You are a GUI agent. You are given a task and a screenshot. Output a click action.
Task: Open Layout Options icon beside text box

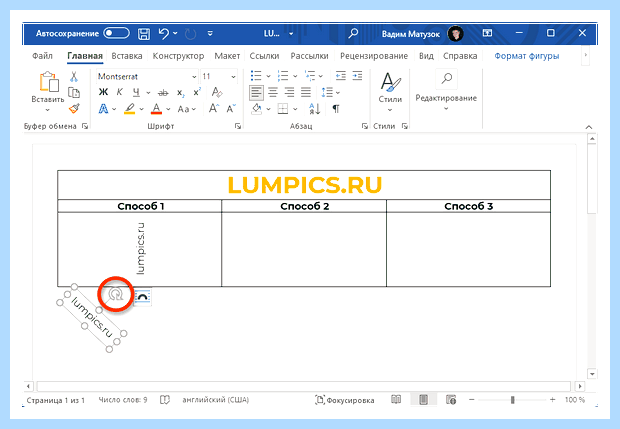142,297
